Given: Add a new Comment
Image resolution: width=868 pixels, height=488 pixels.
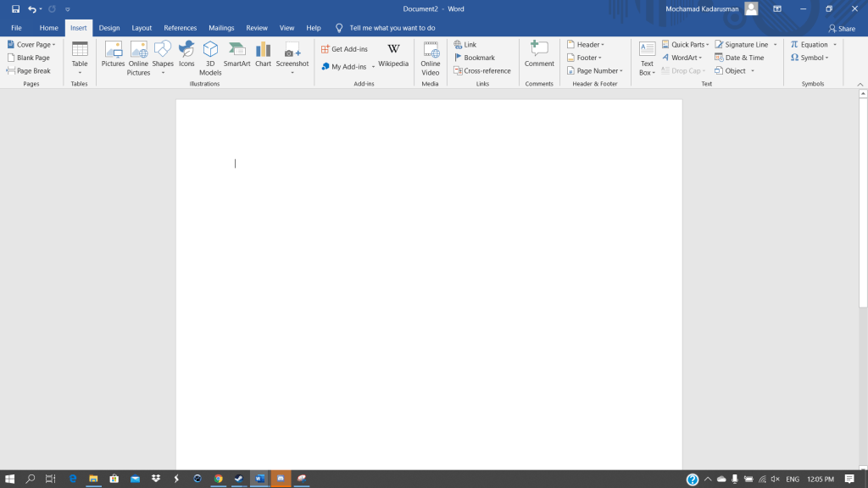Looking at the screenshot, I should 539,53.
